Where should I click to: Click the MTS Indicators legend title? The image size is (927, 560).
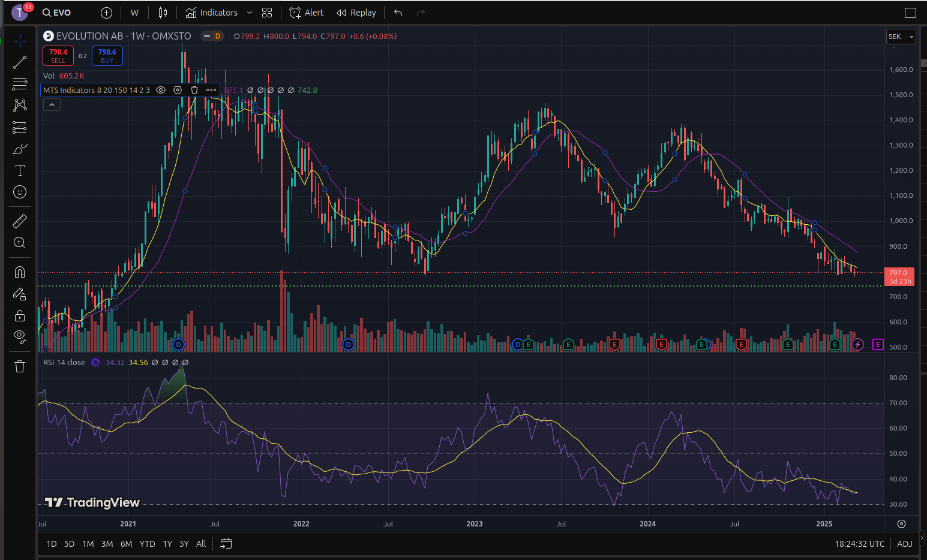coord(97,90)
